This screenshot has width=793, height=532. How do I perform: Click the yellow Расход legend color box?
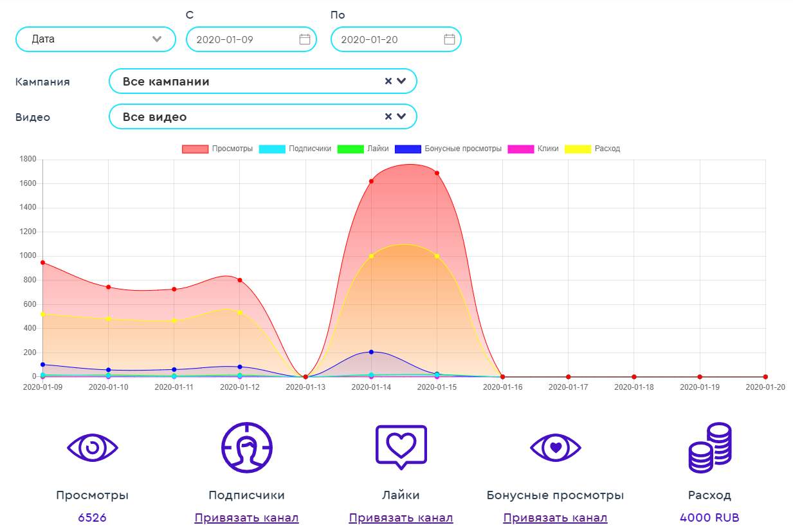[577, 149]
